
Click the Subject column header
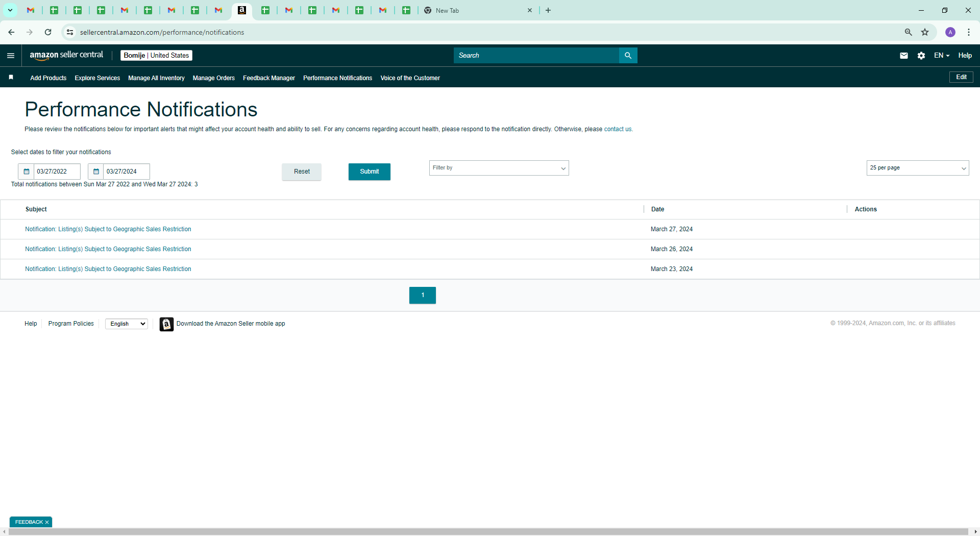36,209
